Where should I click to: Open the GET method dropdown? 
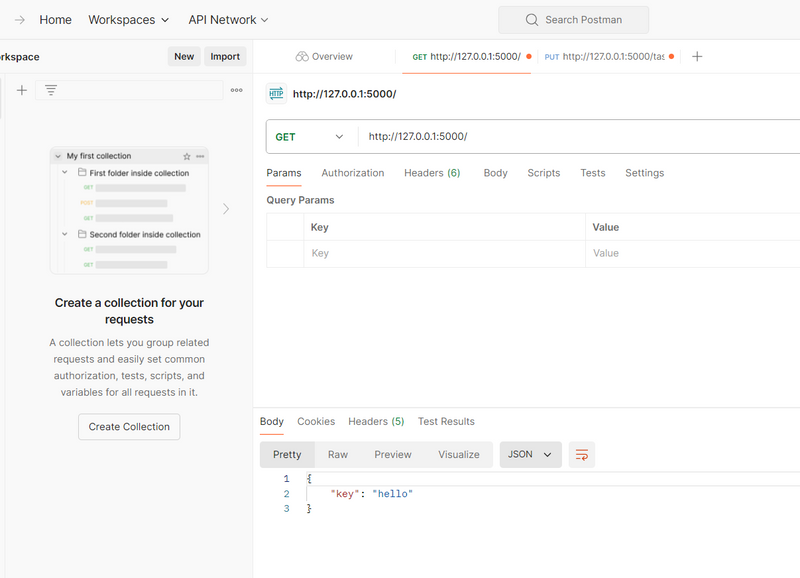pyautogui.click(x=310, y=137)
